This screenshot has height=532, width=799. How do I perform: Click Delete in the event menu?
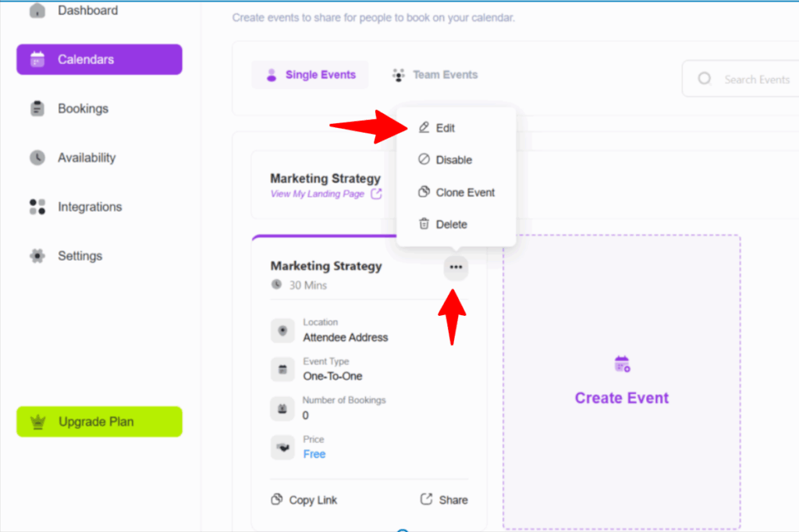(x=451, y=225)
